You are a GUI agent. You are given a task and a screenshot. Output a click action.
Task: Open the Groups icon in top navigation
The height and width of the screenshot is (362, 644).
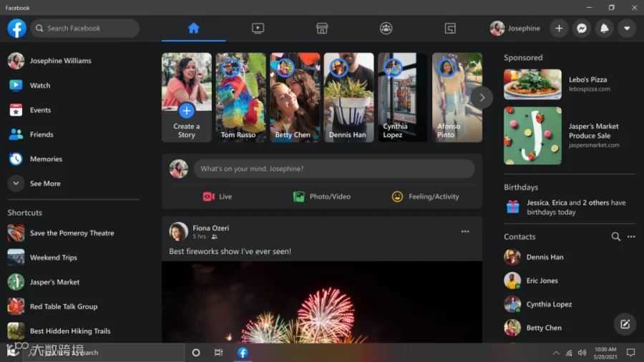[386, 29]
